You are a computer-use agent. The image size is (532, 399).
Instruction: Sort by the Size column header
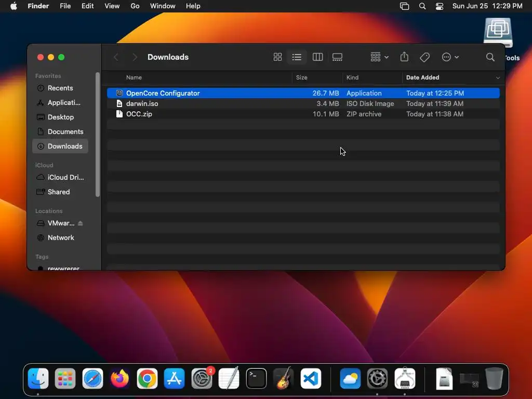[x=302, y=77]
